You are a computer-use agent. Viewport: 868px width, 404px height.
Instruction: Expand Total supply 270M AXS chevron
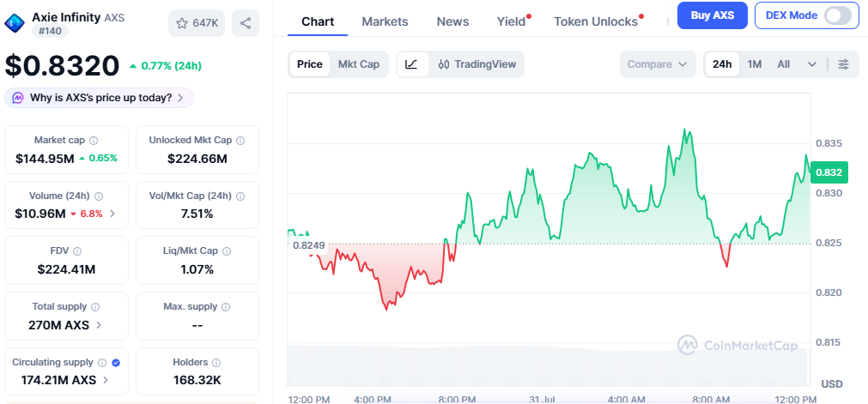(99, 325)
